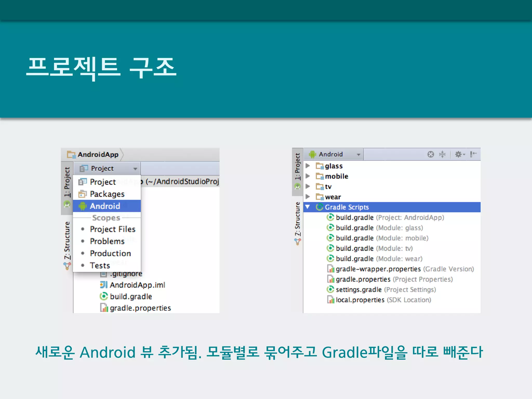
Task: Expand the glass module
Action: (308, 166)
